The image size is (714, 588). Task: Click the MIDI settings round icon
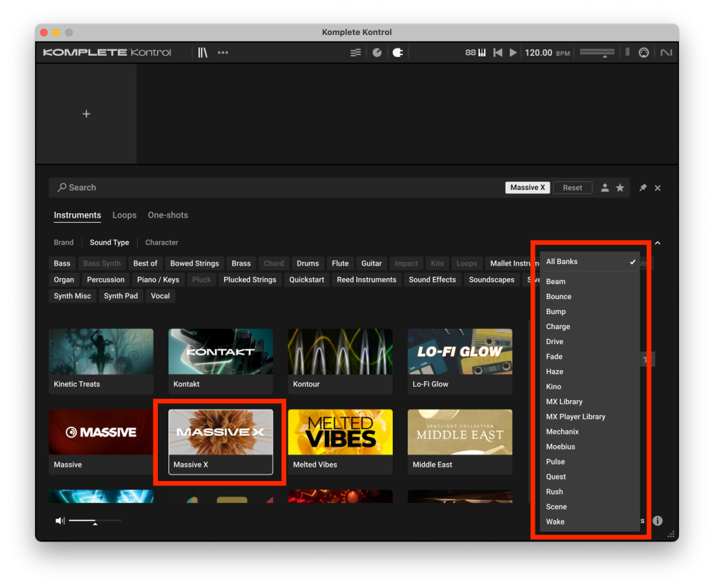(x=643, y=53)
